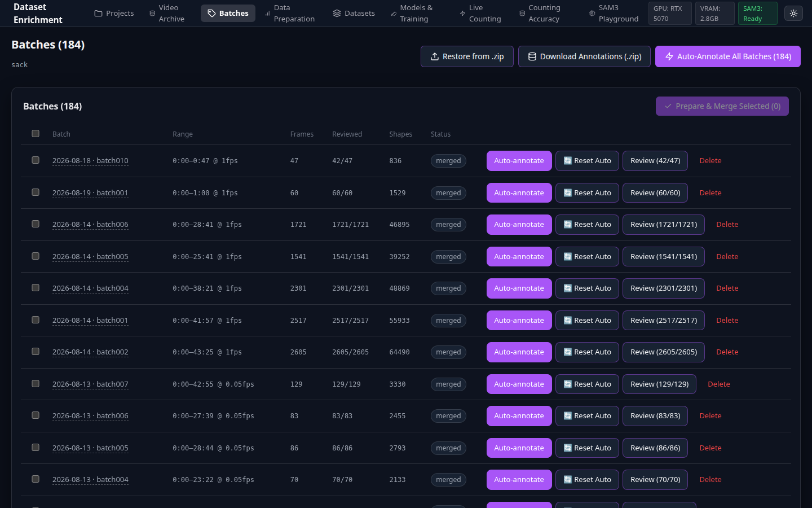
Task: Tick the select-all batches header checkbox
Action: tap(36, 134)
